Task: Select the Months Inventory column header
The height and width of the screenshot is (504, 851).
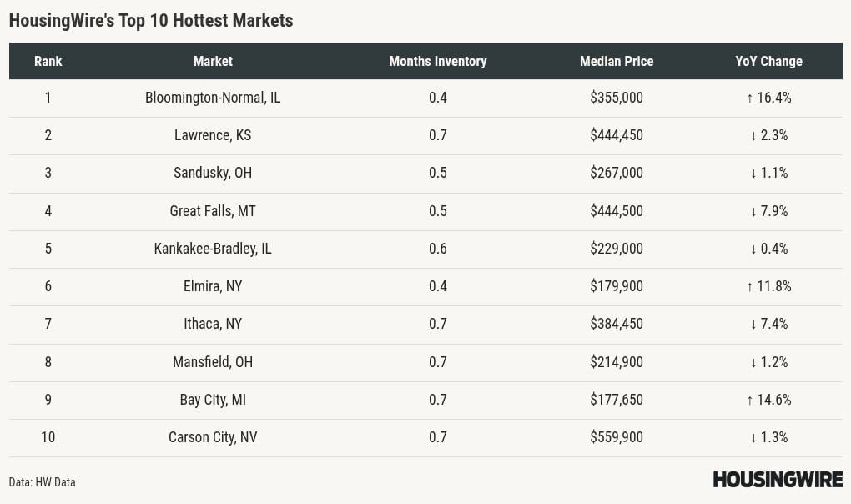Action: pos(438,61)
